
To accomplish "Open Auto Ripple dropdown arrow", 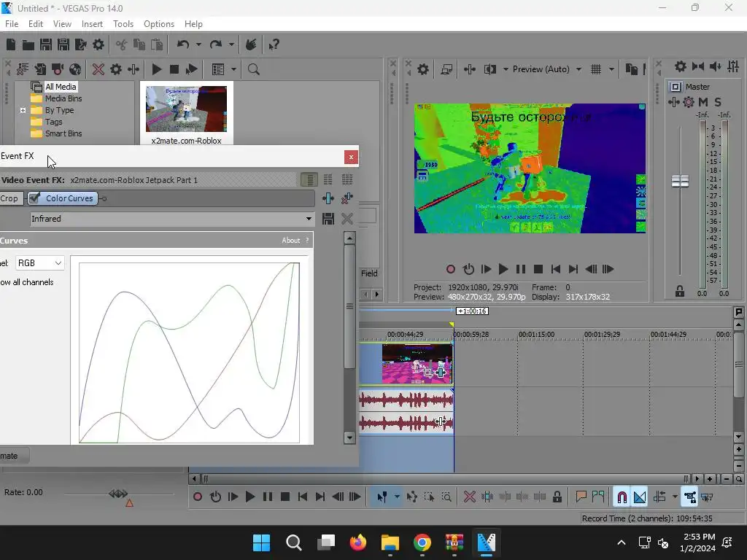I will pyautogui.click(x=675, y=497).
